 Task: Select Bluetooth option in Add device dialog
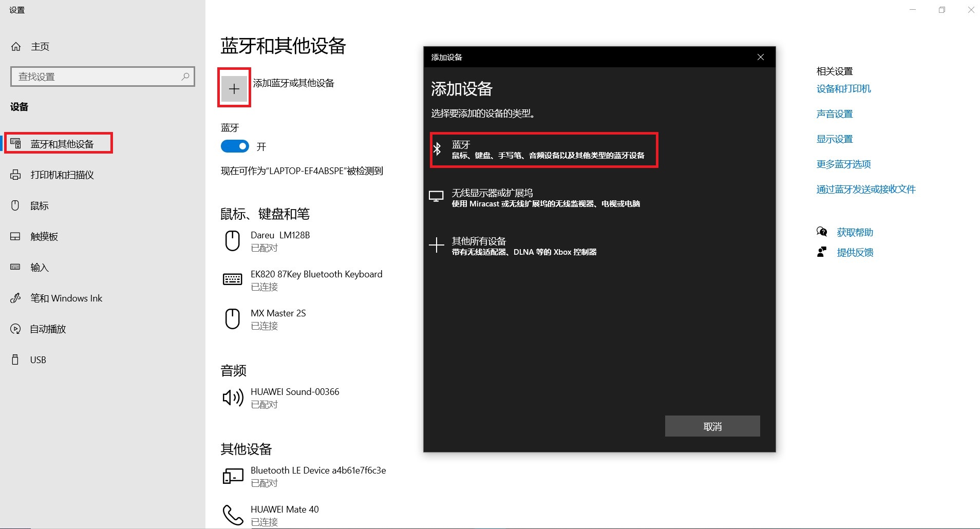[x=543, y=150]
